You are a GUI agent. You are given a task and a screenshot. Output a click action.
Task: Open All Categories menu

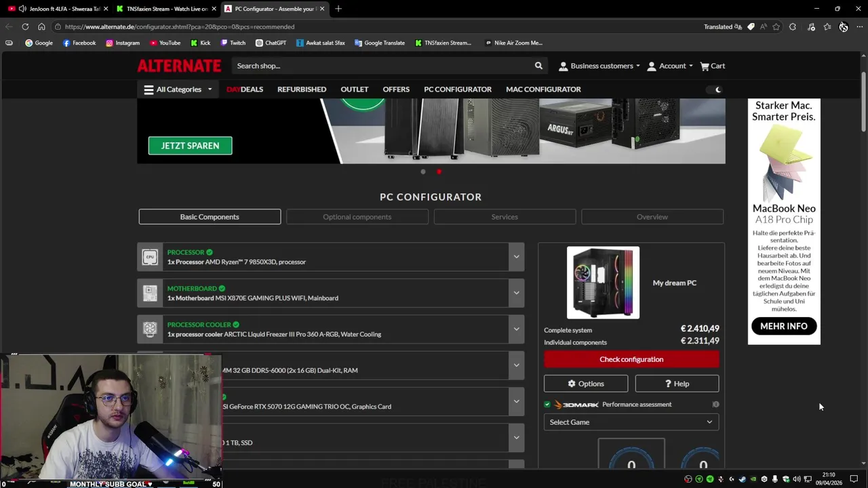(178, 89)
